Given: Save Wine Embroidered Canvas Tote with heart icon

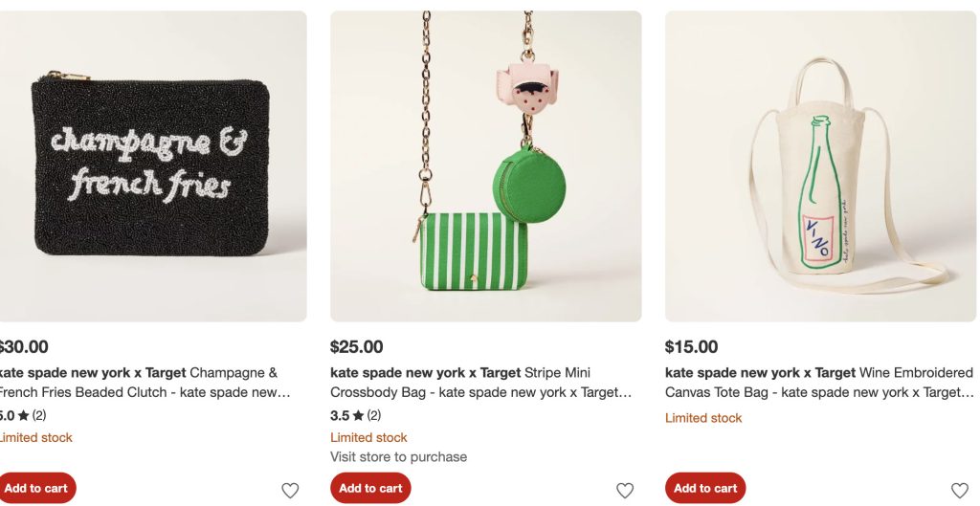Looking at the screenshot, I should [960, 491].
